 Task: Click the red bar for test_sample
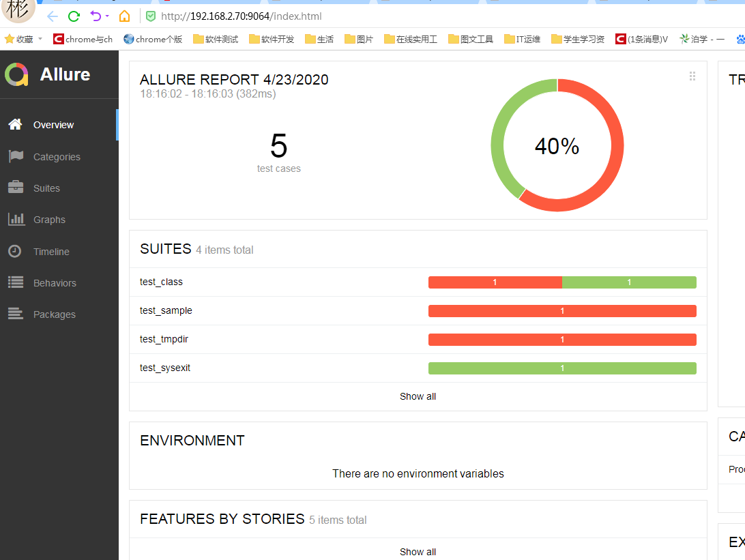tap(562, 311)
